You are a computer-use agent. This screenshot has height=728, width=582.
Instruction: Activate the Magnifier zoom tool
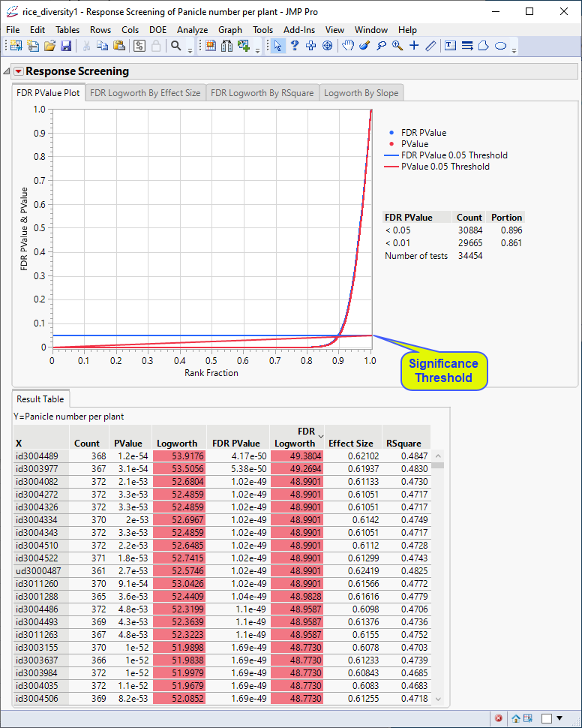point(397,46)
